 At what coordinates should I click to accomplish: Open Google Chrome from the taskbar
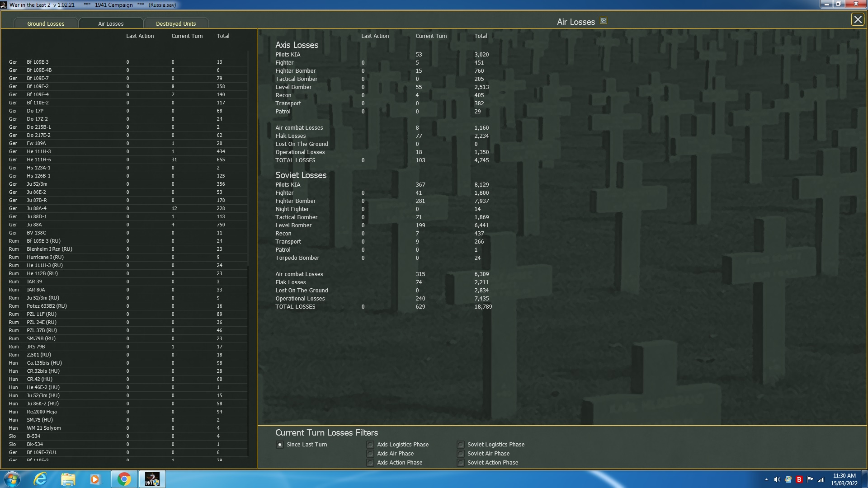124,479
